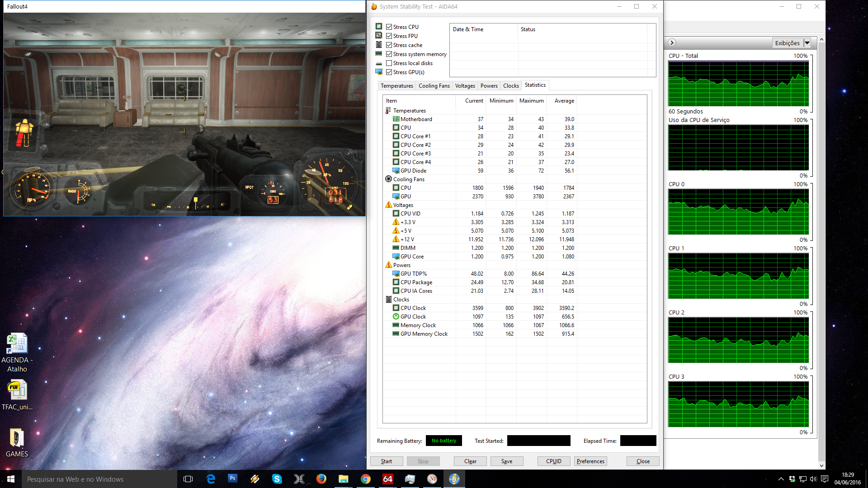Uncheck Stress system memory checkbox
This screenshot has height=488, width=868.
tap(389, 54)
